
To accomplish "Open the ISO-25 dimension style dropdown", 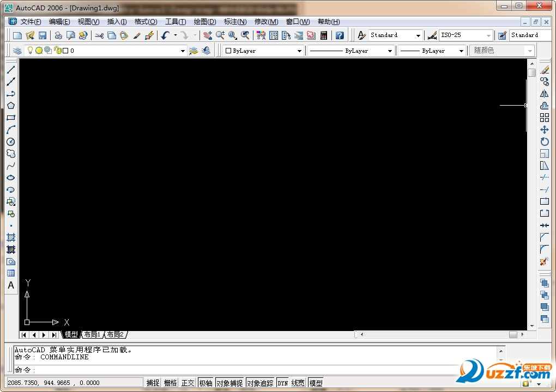I will (x=488, y=35).
